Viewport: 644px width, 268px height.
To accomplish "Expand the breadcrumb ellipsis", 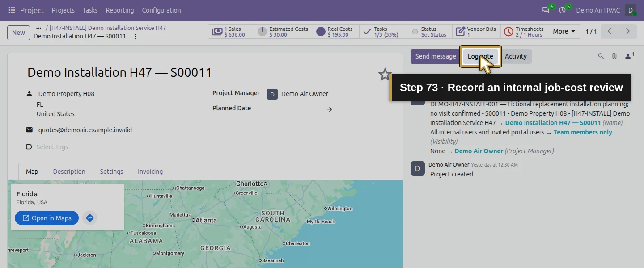I will coord(38,28).
